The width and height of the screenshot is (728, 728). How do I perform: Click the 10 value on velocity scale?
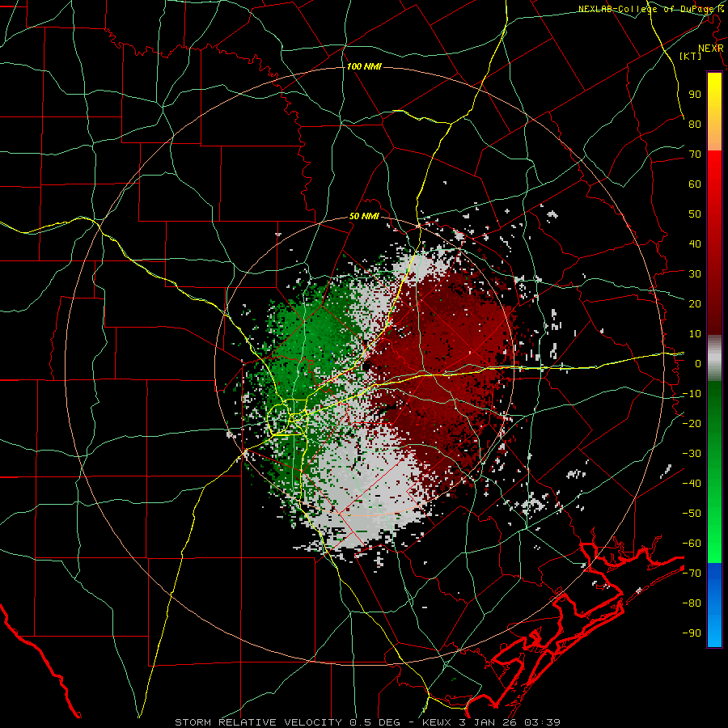click(695, 334)
